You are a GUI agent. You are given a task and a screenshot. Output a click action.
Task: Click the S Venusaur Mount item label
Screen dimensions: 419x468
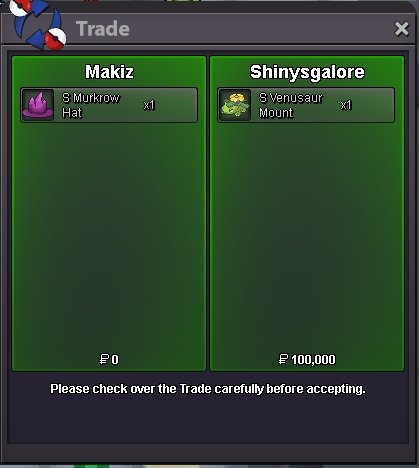tap(291, 105)
